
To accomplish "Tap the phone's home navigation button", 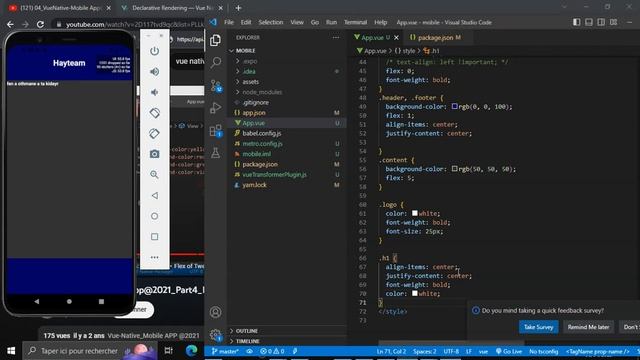I will (x=69, y=302).
